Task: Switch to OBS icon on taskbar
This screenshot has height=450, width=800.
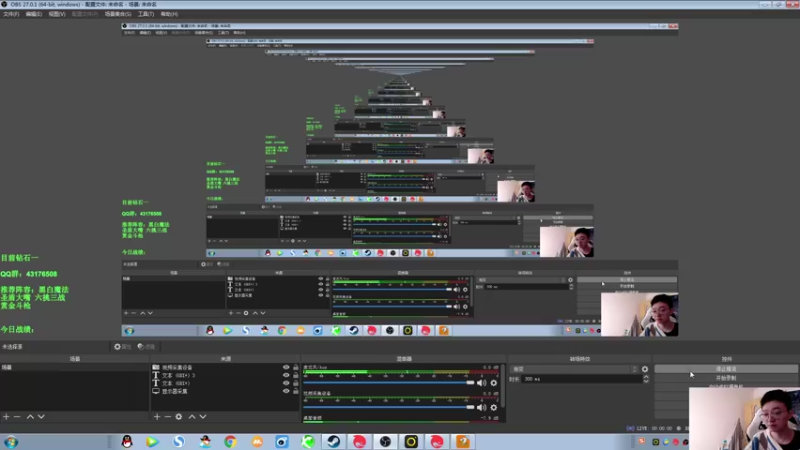Action: coord(385,441)
